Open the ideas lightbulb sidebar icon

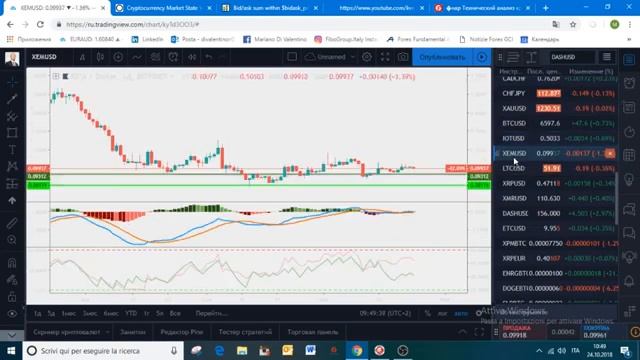tap(629, 179)
